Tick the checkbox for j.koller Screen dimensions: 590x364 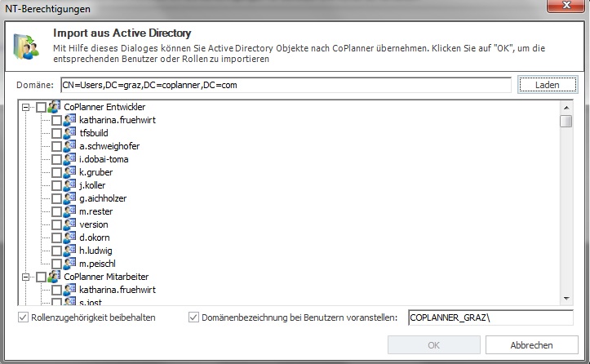(x=56, y=185)
